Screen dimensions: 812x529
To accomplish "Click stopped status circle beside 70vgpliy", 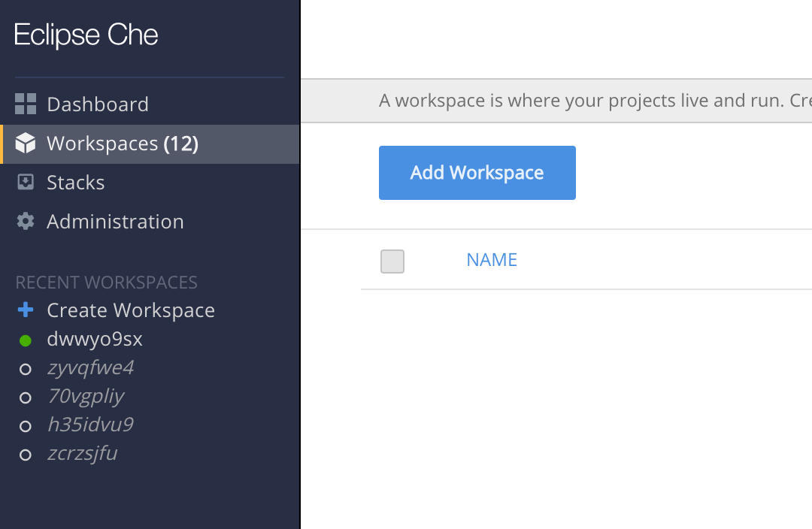I will coord(26,398).
